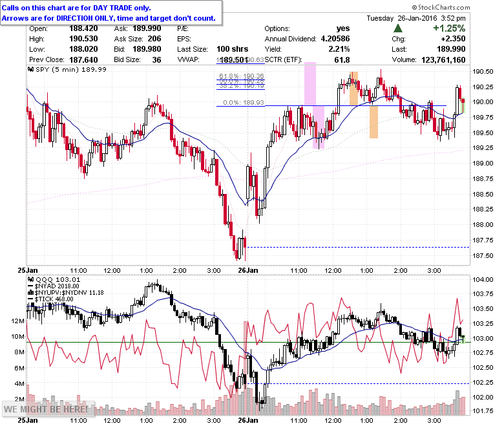504x426 pixels.
Task: Click the 0.0%: 189.93 Fibonacci label
Action: tap(244, 102)
